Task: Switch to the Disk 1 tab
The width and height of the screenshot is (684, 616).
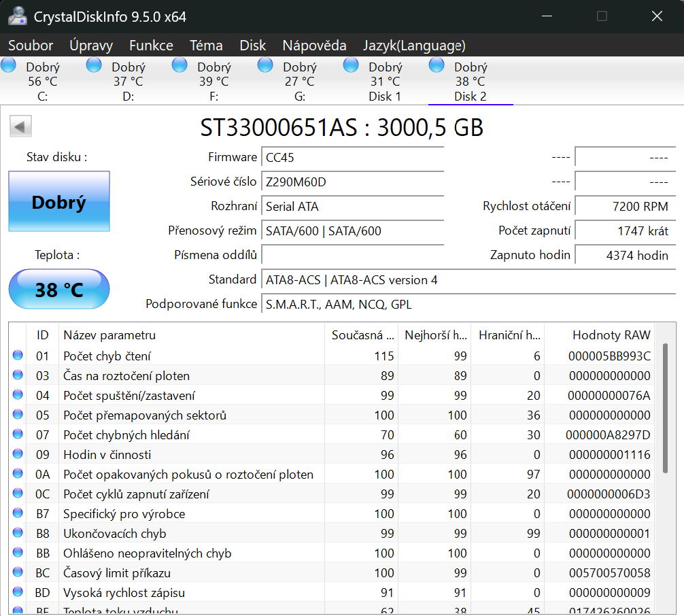Action: [385, 82]
